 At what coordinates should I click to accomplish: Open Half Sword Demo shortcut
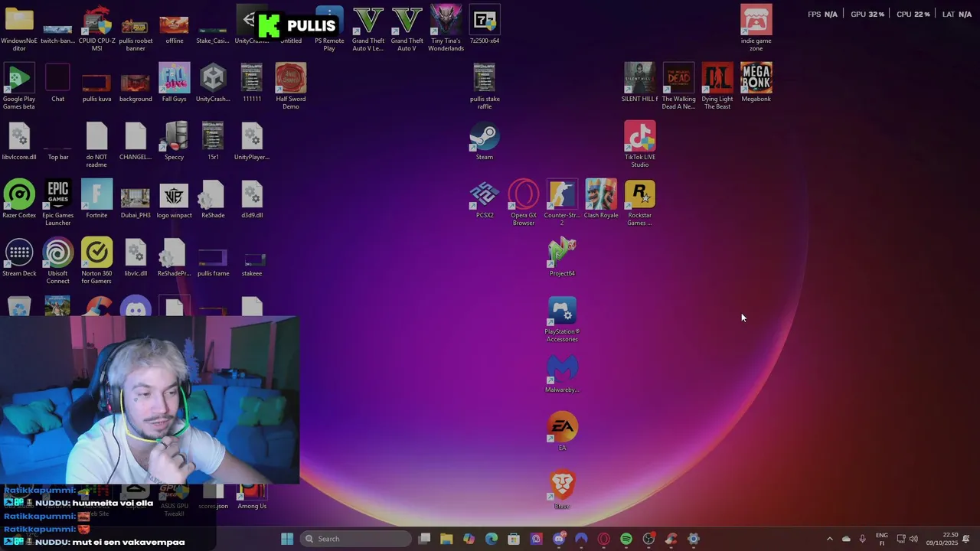click(291, 86)
